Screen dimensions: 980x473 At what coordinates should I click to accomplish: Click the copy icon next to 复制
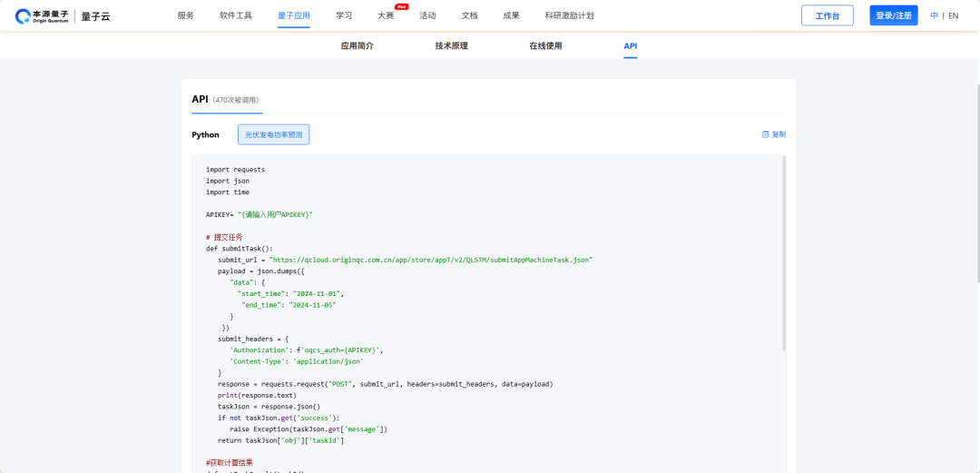(765, 134)
